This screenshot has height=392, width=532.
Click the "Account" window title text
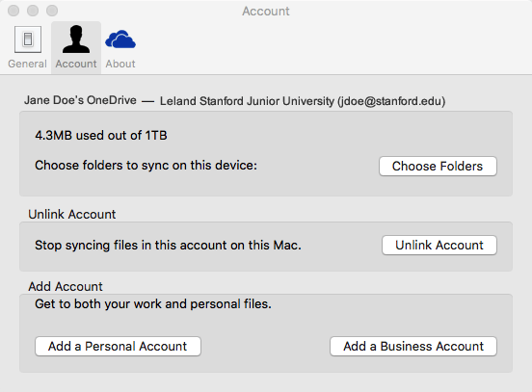pos(266,12)
